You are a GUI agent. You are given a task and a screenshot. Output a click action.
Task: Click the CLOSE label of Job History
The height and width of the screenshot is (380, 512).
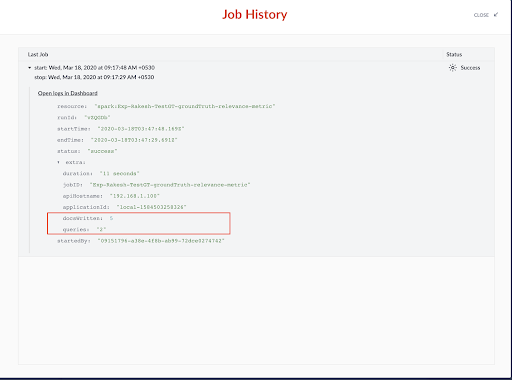point(481,15)
